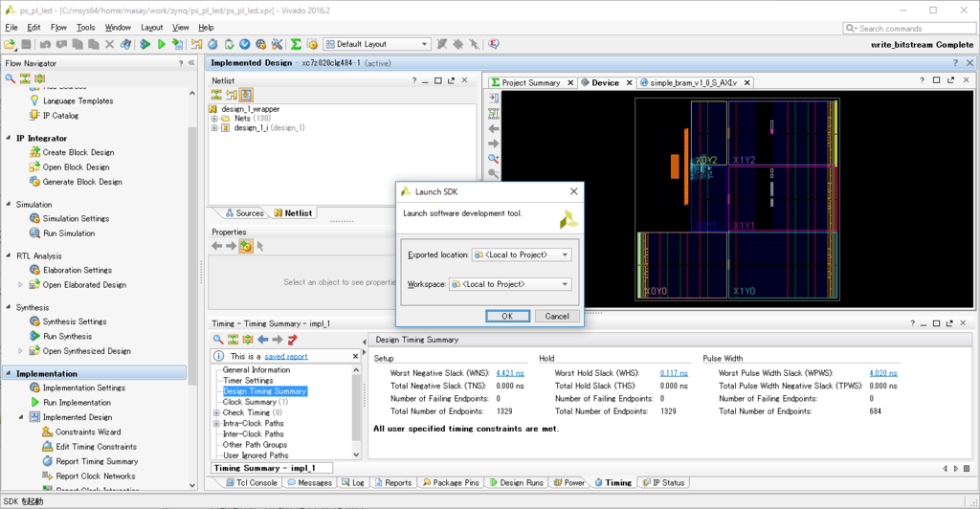Expand the Nets node in Netlist tree
The width and height of the screenshot is (980, 509).
coord(214,118)
